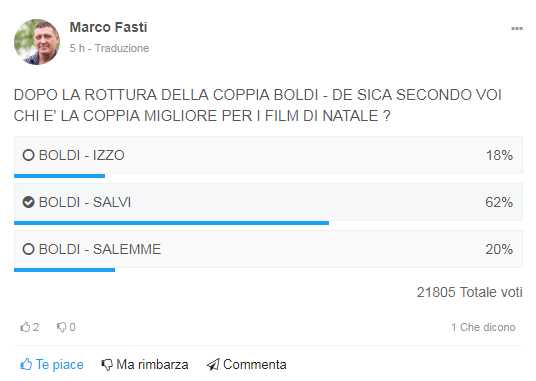The height and width of the screenshot is (381, 536).
Task: Click the 21805 Totale voti text
Action: [470, 292]
